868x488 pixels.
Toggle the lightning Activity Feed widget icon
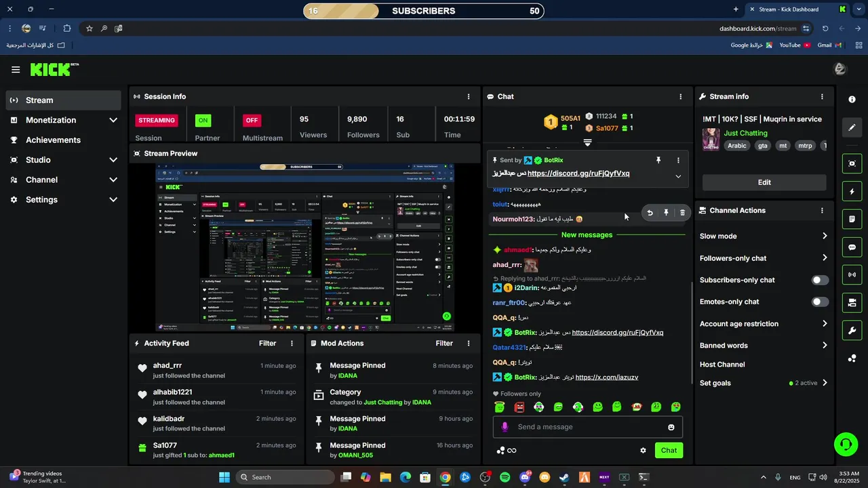(852, 192)
